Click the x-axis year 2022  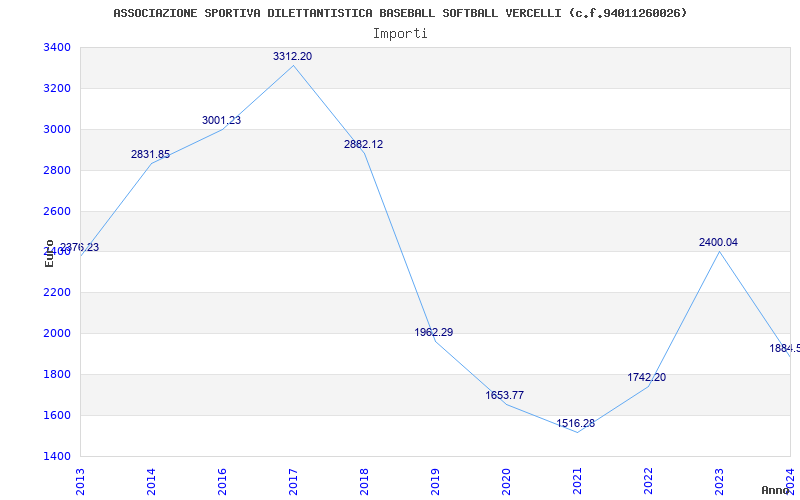click(648, 481)
